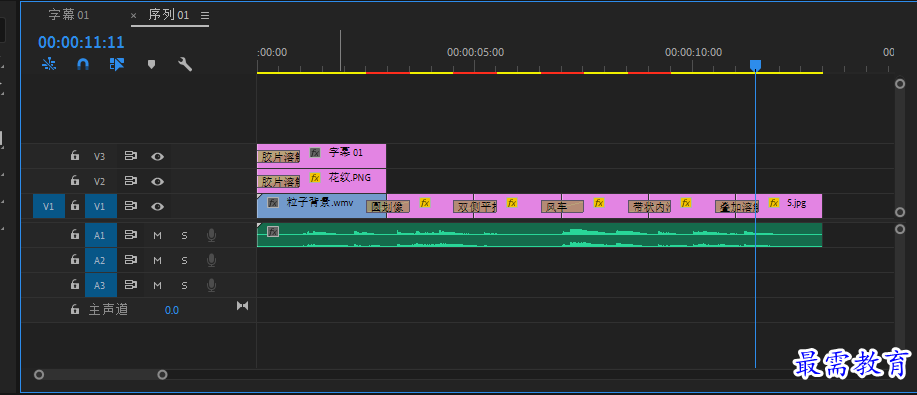This screenshot has width=917, height=395.
Task: Toggle lock on track V1
Action: pos(75,206)
